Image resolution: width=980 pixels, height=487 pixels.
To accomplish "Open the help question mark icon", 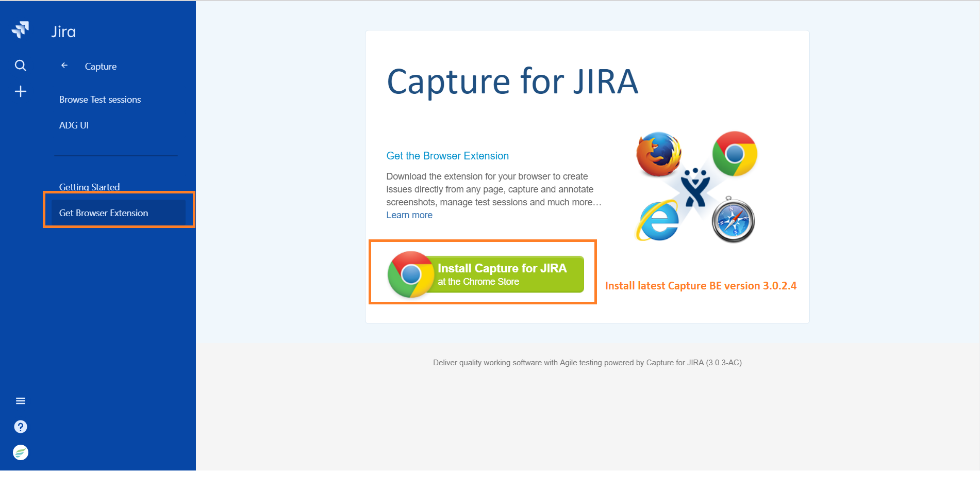I will coord(21,427).
